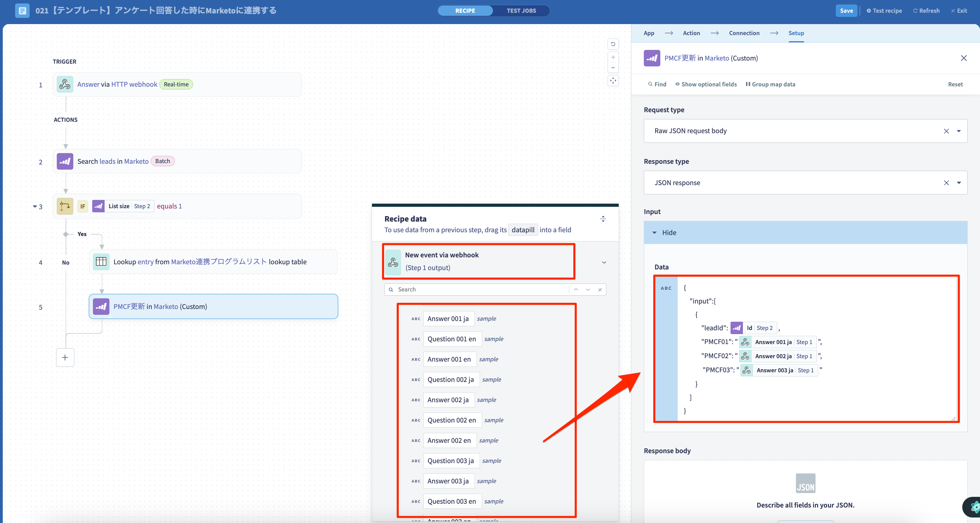Image resolution: width=980 pixels, height=523 pixels.
Task: Click the lookup table icon in step 4
Action: [x=101, y=262]
